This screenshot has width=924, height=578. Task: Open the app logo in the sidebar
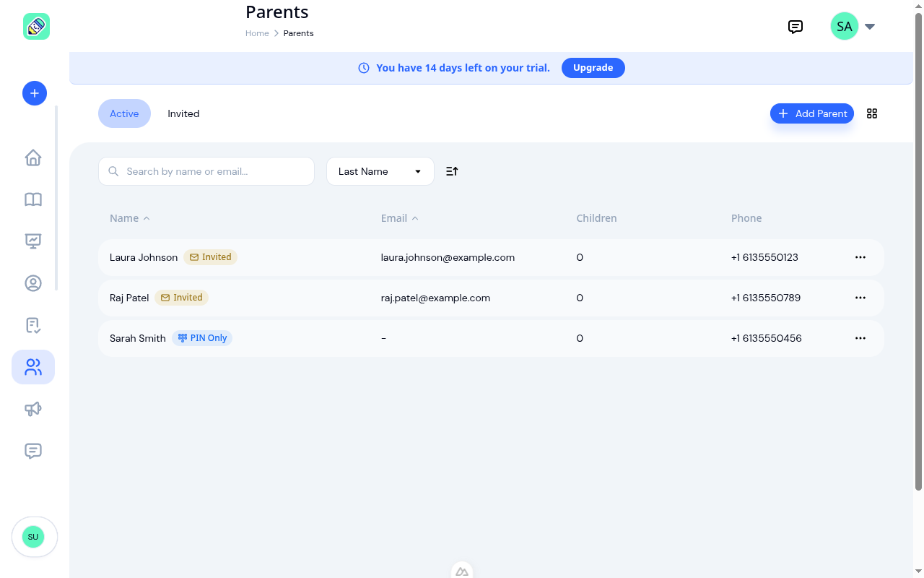coord(36,27)
